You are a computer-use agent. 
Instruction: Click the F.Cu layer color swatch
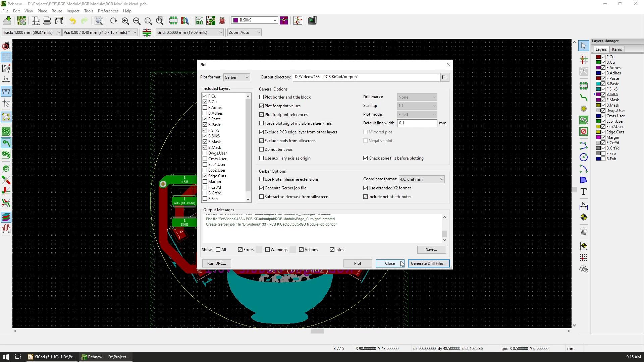598,57
